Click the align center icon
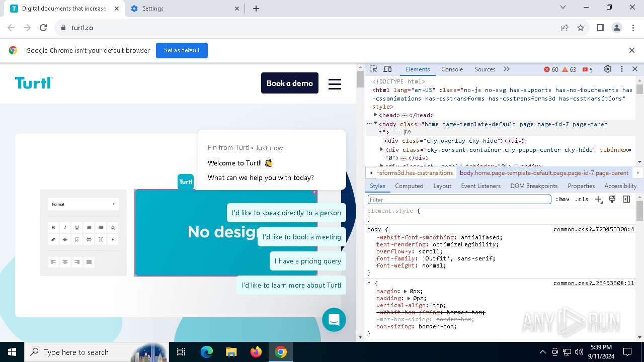Screen dimensions: 644x362 point(65,262)
